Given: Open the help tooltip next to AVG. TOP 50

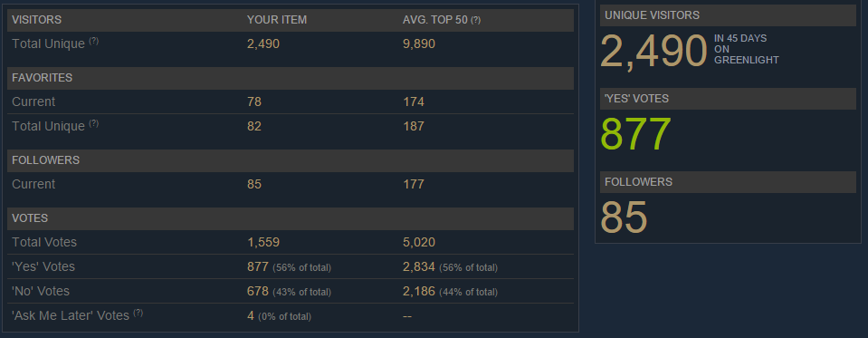Looking at the screenshot, I should coord(475,21).
